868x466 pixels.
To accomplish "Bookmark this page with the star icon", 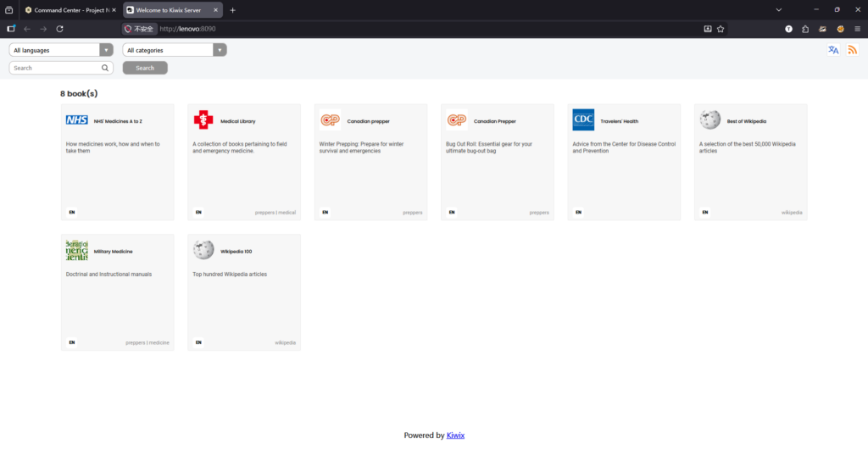I will tap(721, 29).
